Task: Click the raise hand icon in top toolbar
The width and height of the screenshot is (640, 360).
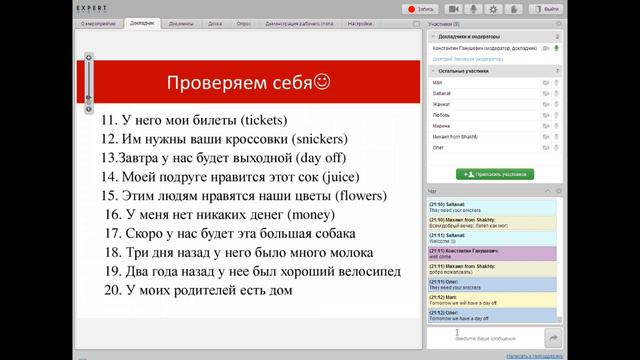Action: coord(513,9)
